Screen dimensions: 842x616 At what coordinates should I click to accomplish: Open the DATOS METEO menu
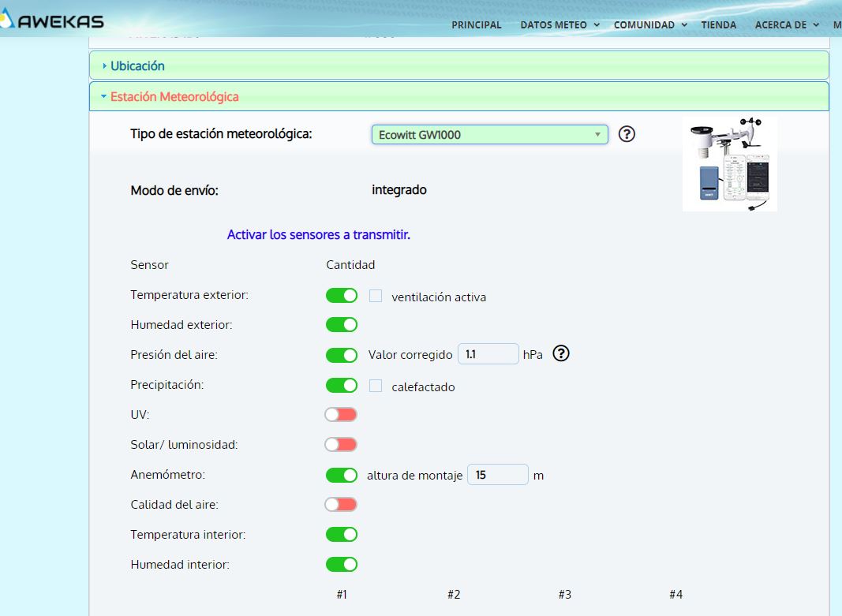click(x=559, y=24)
